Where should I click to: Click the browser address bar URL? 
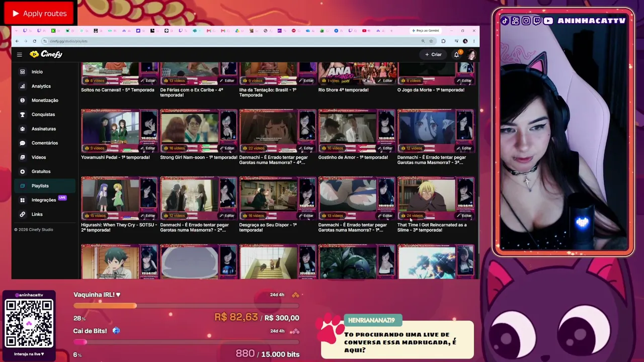click(68, 41)
